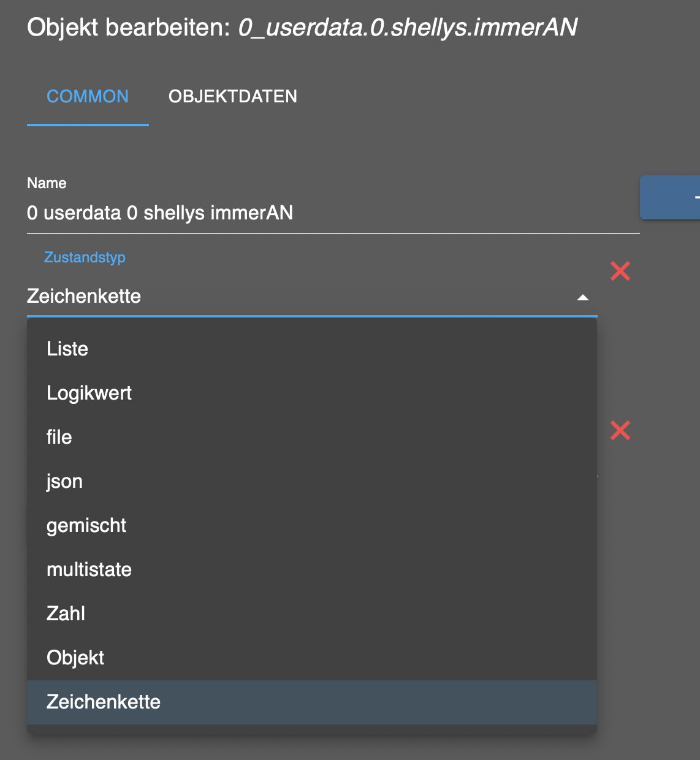
Task: Select json from the dropdown list
Action: pos(64,482)
